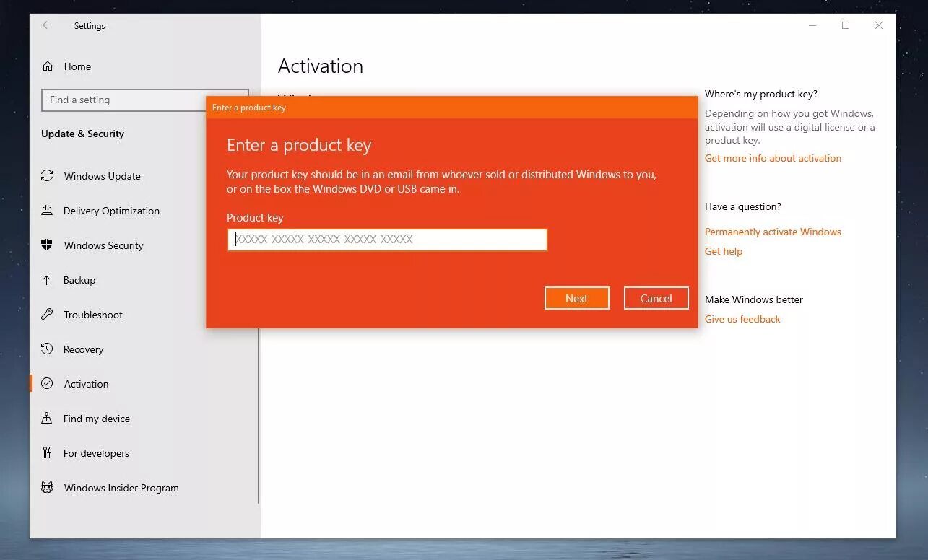Open Windows Update settings page
The width and height of the screenshot is (928, 560).
(102, 176)
